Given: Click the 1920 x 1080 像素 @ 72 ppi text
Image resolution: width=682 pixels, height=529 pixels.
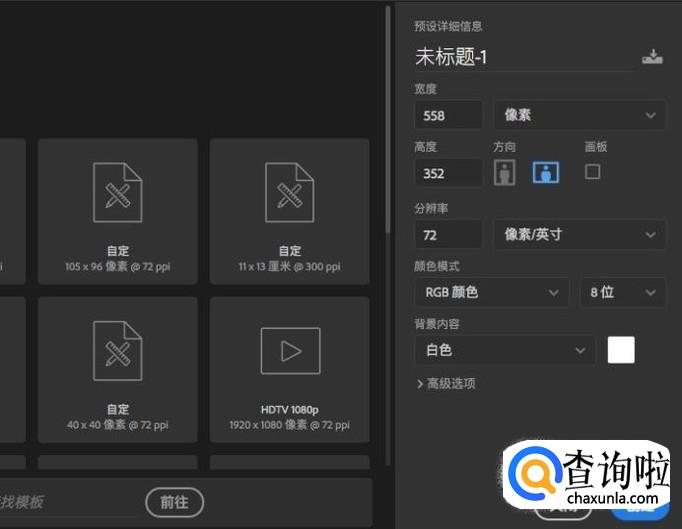Looking at the screenshot, I should (x=290, y=425).
